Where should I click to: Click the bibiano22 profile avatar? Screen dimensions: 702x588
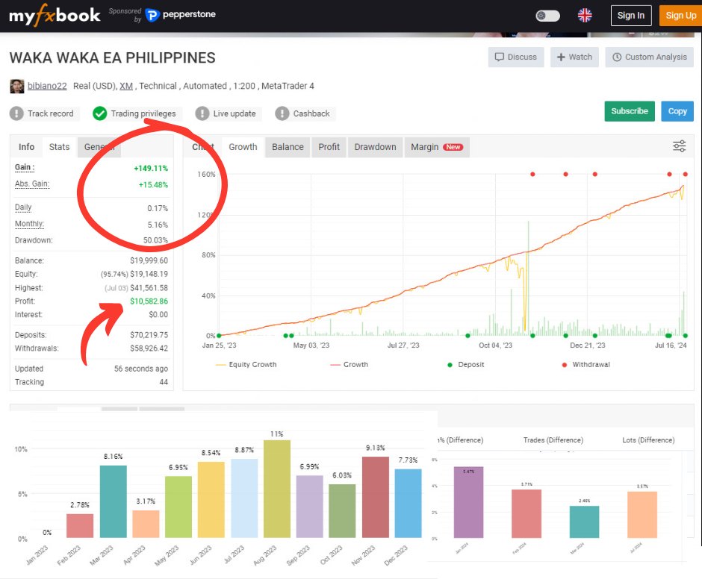[17, 86]
